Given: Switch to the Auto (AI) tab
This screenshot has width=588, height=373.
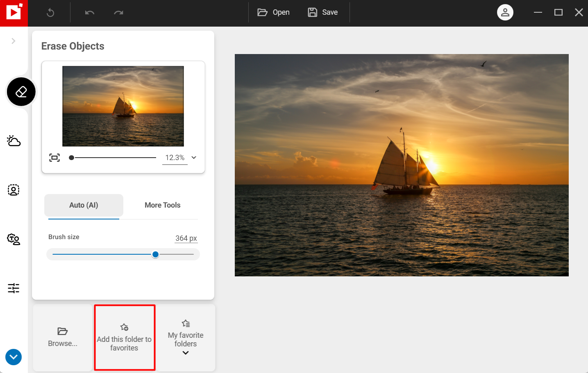Looking at the screenshot, I should 84,205.
